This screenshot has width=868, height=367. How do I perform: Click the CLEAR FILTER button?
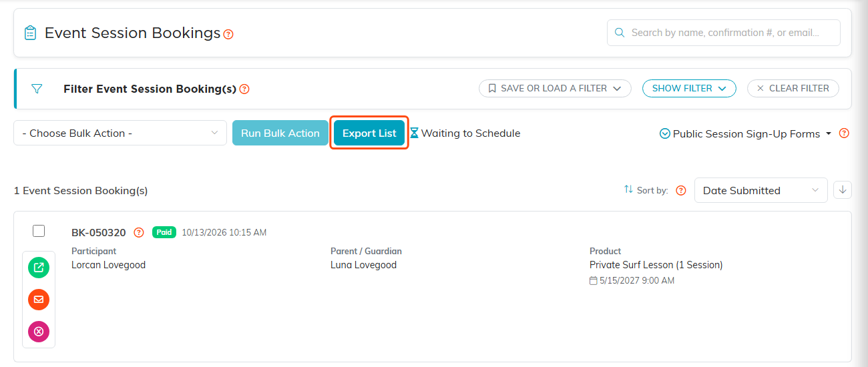(793, 88)
